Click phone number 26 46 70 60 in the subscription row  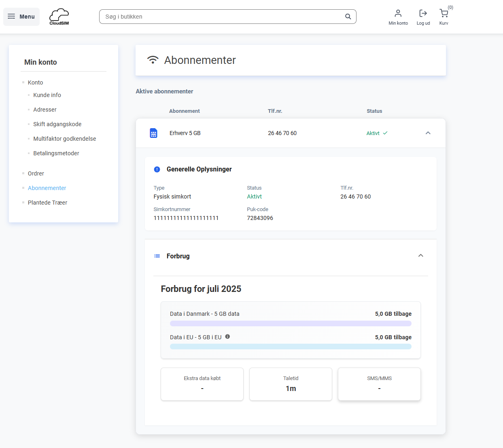pyautogui.click(x=282, y=133)
